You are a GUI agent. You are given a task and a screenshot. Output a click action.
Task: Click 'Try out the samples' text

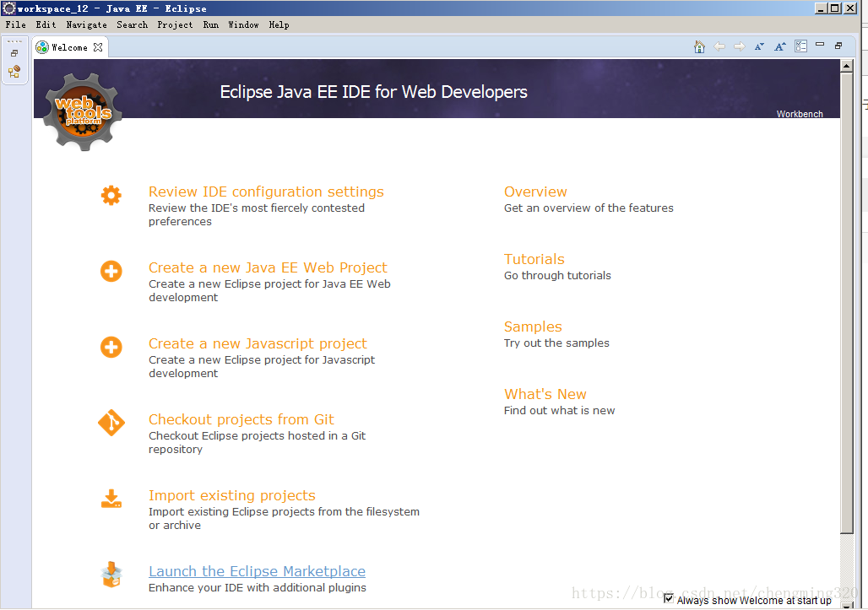(556, 343)
